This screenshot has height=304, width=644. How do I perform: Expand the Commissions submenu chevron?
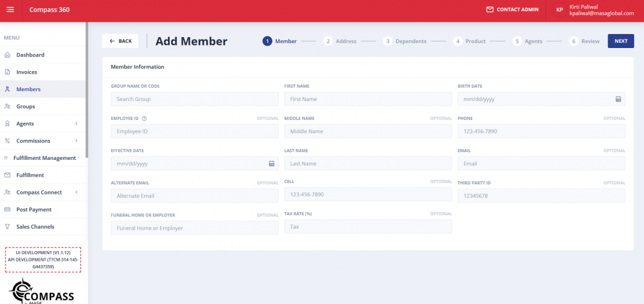[x=76, y=141]
